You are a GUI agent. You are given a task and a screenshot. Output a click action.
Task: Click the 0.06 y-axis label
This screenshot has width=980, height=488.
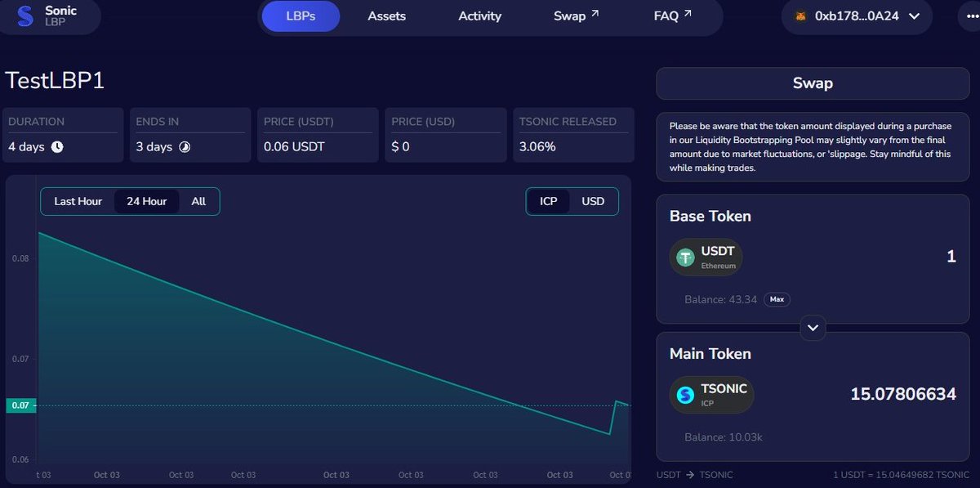[x=20, y=459]
